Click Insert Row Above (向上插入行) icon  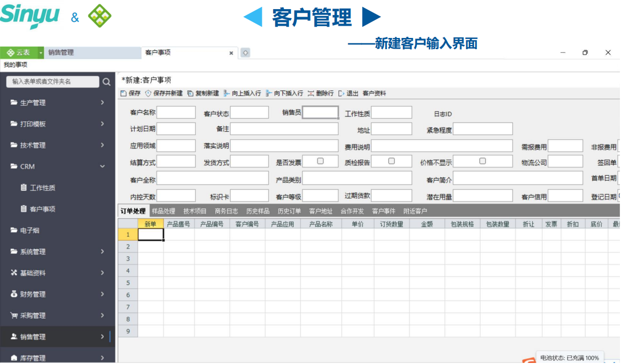pos(227,94)
